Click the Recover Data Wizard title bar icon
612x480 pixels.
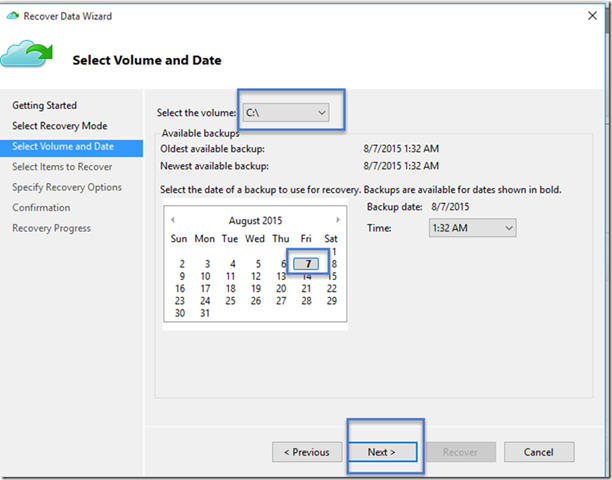(12, 16)
